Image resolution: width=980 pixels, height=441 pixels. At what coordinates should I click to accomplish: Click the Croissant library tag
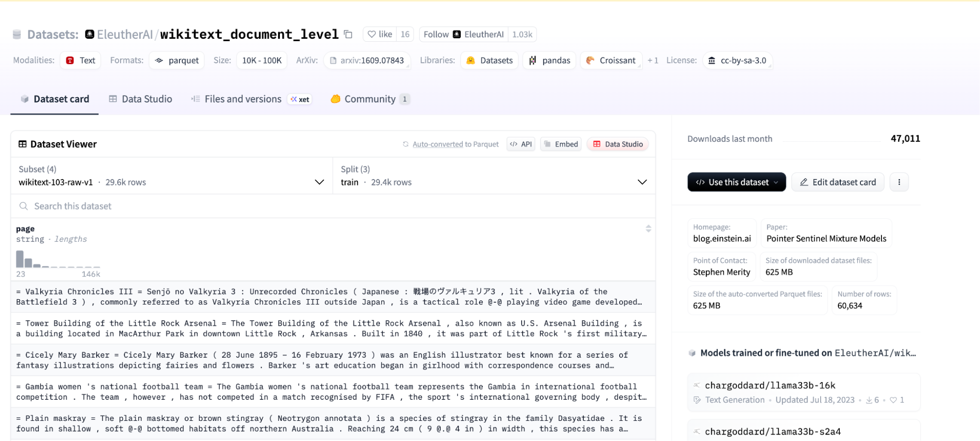coord(611,60)
